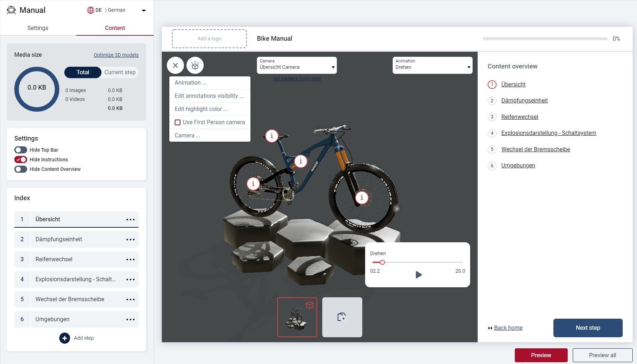Viewport: 637px width, 364px height.
Task: Click the add media tile icon
Action: point(342,317)
